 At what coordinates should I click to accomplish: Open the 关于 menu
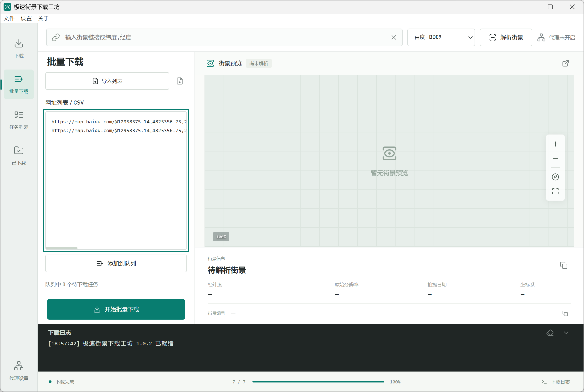tap(44, 19)
